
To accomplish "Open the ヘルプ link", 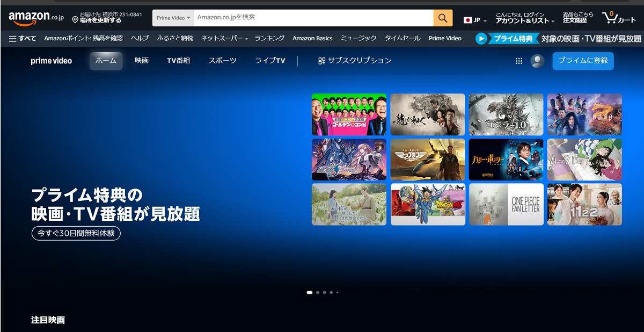I will (140, 38).
